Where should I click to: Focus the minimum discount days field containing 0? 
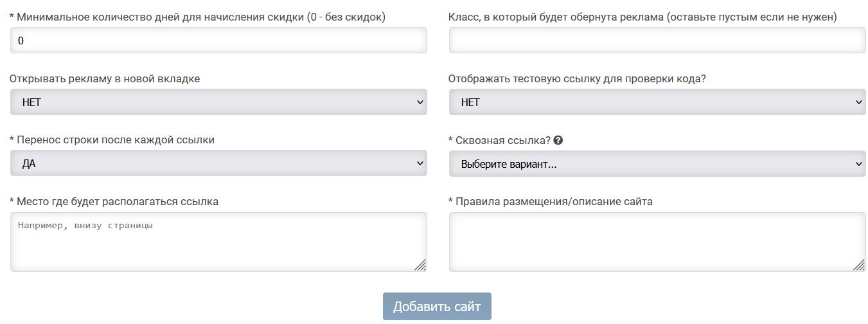(218, 40)
